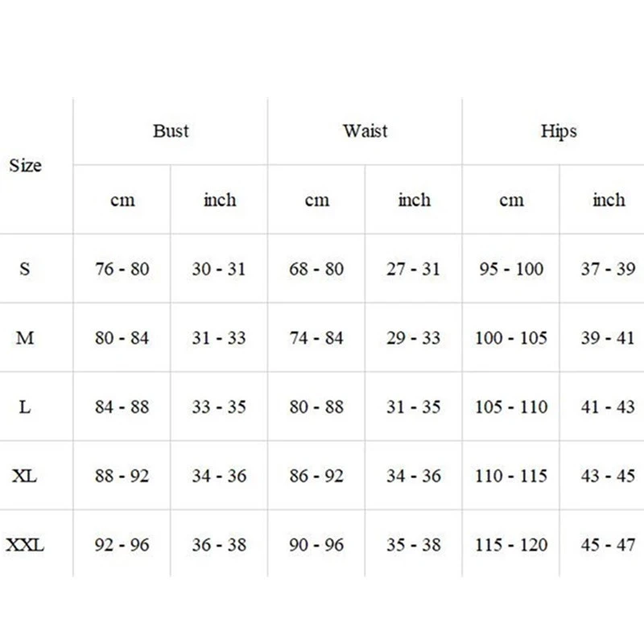Screen dimensions: 644x644
Task: Select the 100 - 105 hips value
Action: (510, 338)
